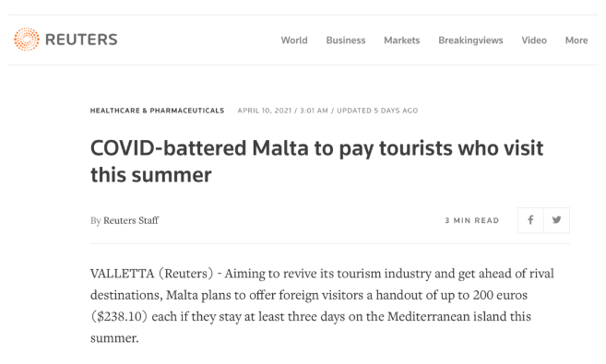Screen dimensions: 606x364
Task: Click the 3 MIN READ label
Action: pos(472,220)
